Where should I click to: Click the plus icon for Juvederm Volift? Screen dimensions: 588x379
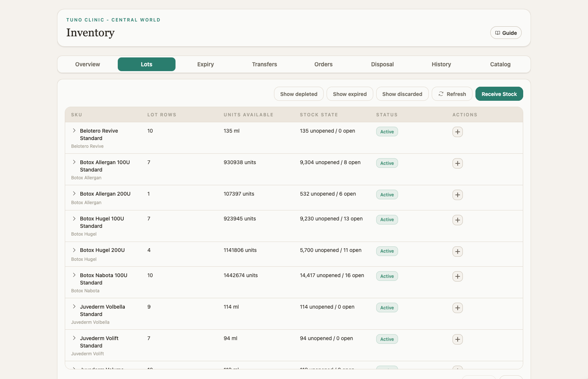pyautogui.click(x=458, y=339)
